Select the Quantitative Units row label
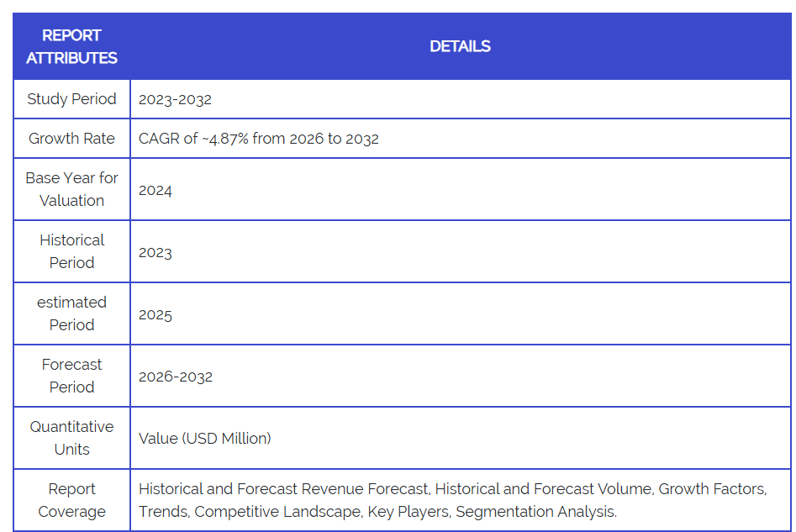Viewport: 796px width, 532px height. [x=71, y=438]
